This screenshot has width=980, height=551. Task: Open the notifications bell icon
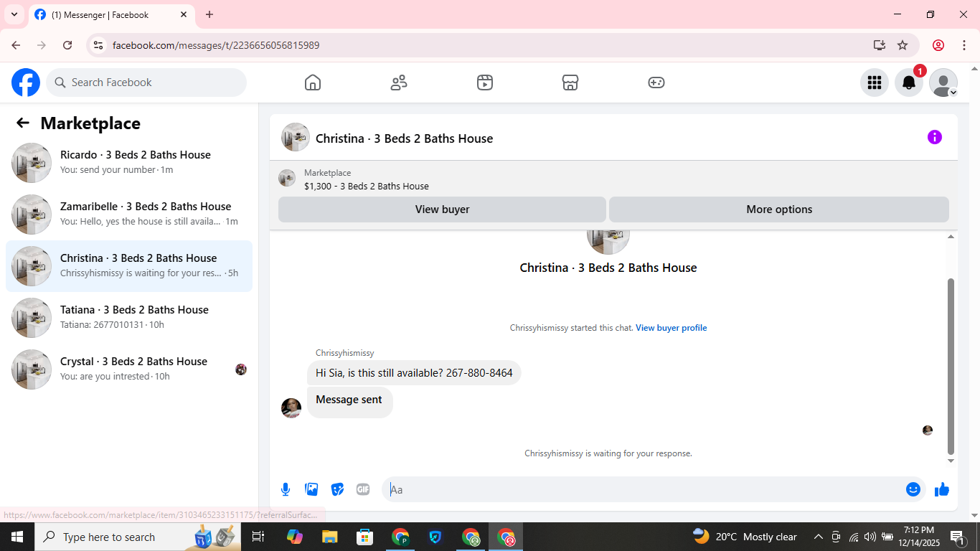coord(909,83)
